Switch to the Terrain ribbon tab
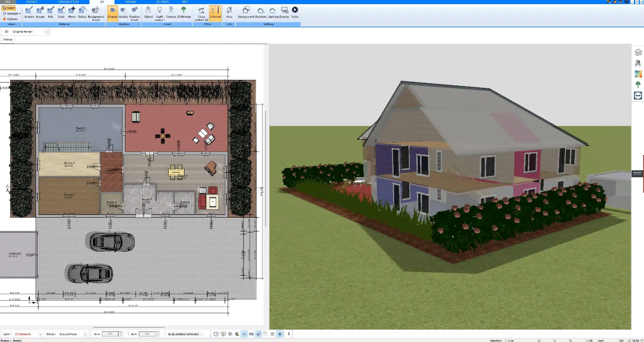Image resolution: width=644 pixels, height=342 pixels. pos(131,2)
